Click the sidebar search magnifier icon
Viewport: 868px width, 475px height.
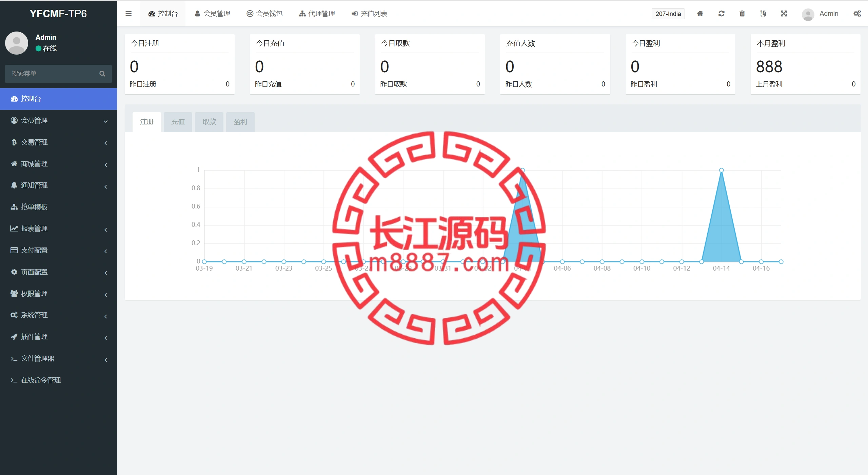coord(102,74)
